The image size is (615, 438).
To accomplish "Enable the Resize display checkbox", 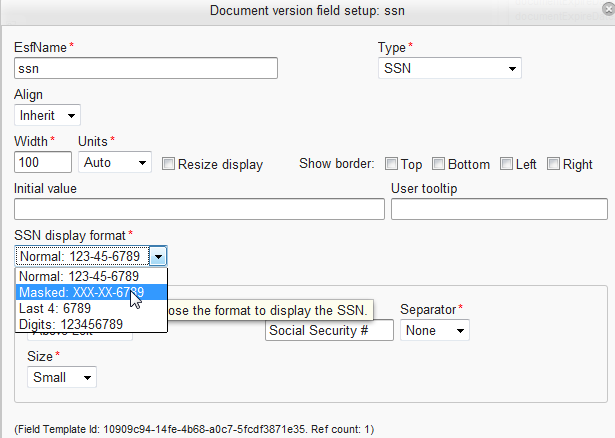I will 168,164.
